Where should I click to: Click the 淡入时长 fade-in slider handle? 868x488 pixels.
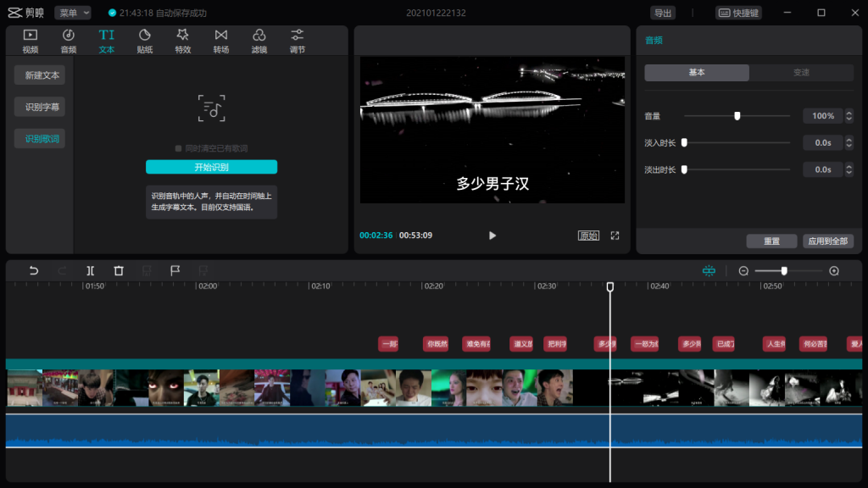[x=684, y=142]
